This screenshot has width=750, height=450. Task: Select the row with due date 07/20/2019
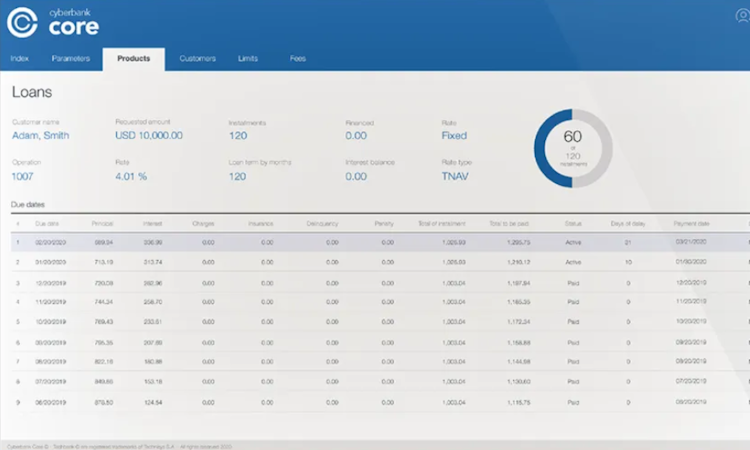click(380, 382)
